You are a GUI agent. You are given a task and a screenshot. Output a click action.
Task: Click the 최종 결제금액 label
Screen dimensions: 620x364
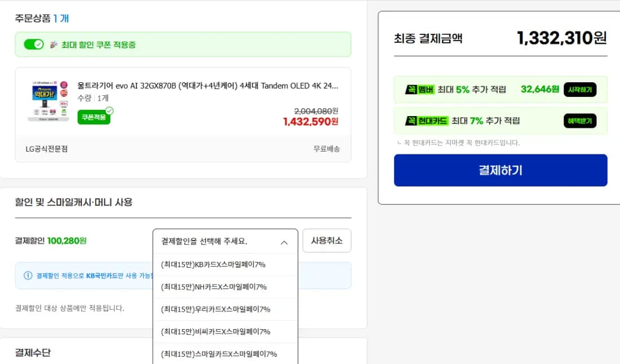tap(428, 38)
